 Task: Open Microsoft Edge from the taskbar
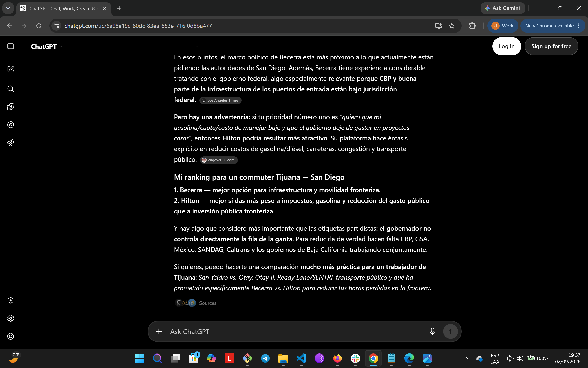point(409,359)
